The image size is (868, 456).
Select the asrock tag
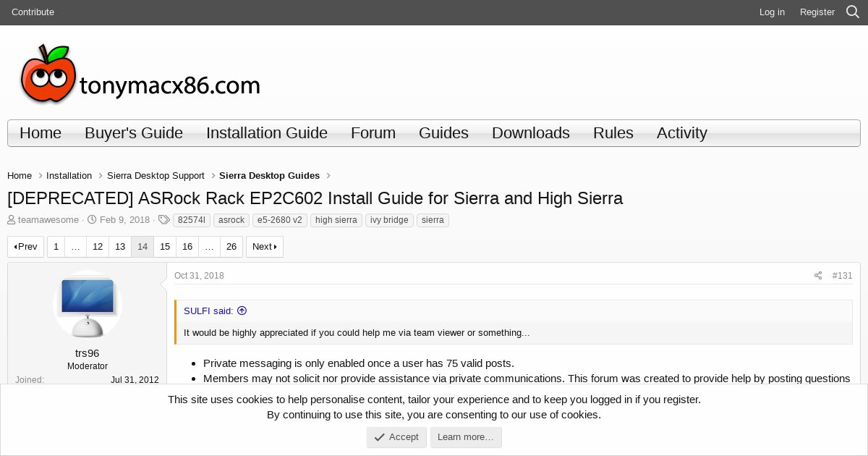click(231, 220)
